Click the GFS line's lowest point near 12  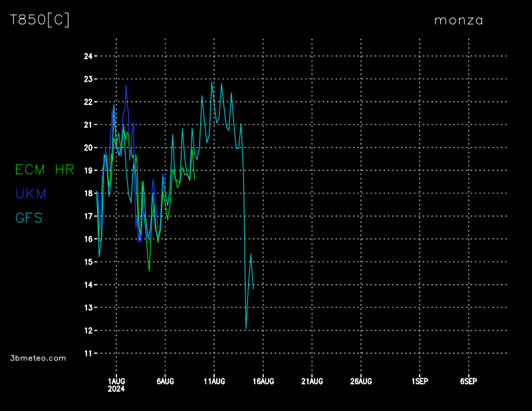[246, 329]
